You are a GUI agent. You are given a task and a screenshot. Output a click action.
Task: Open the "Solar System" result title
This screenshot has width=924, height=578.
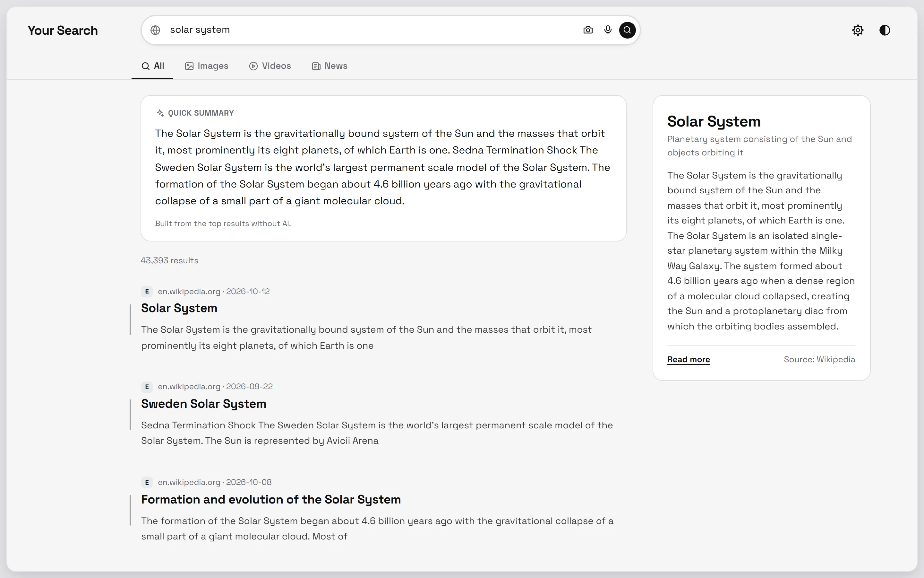[179, 308]
